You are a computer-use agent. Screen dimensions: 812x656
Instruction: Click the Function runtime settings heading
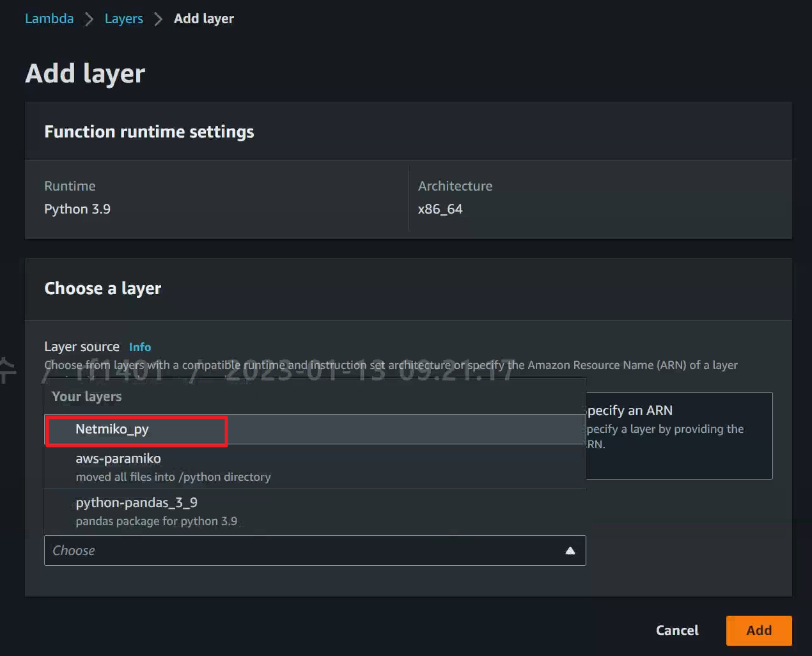tap(149, 132)
